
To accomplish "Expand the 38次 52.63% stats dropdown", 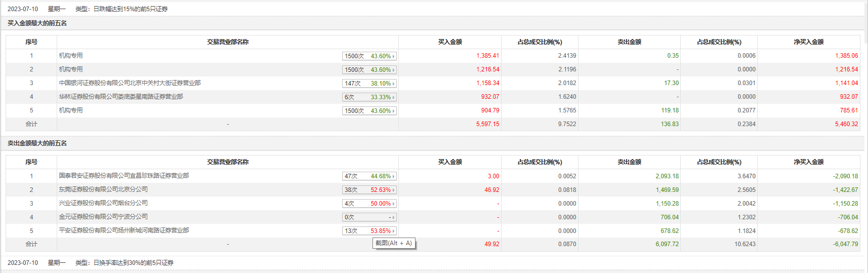I will point(369,190).
